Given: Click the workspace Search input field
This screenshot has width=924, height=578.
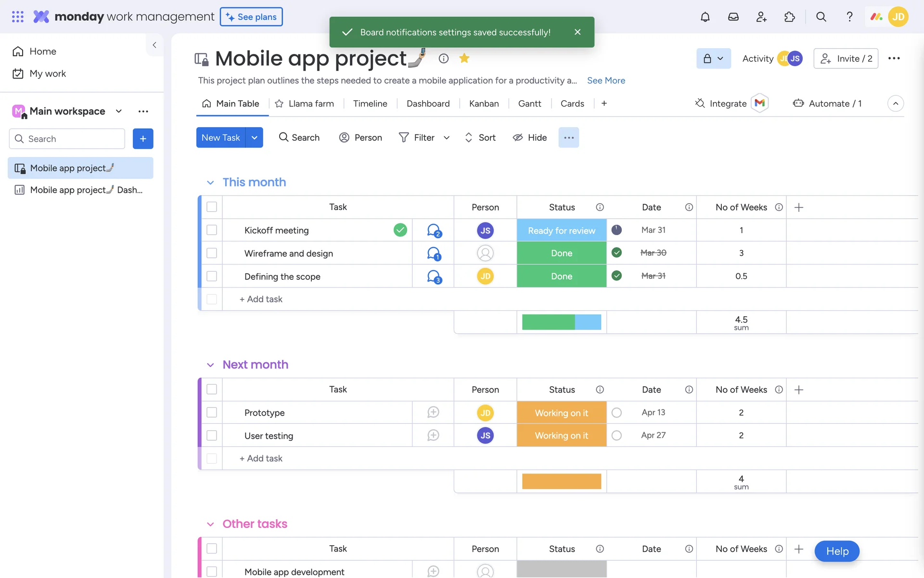Looking at the screenshot, I should [67, 139].
